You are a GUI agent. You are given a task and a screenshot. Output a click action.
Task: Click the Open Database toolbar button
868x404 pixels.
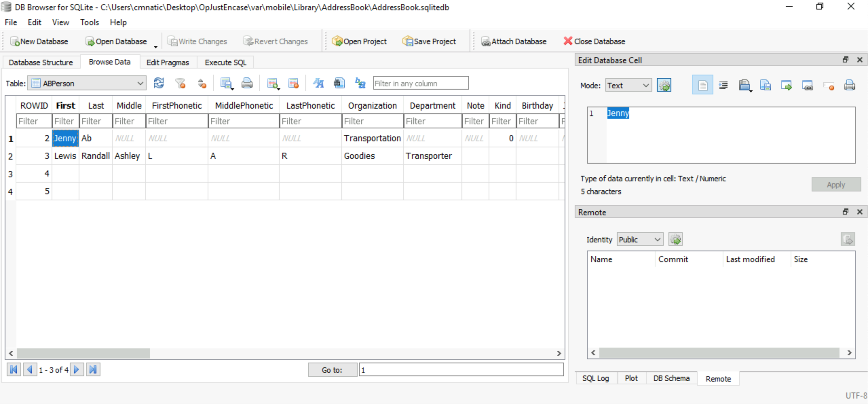[x=116, y=41]
